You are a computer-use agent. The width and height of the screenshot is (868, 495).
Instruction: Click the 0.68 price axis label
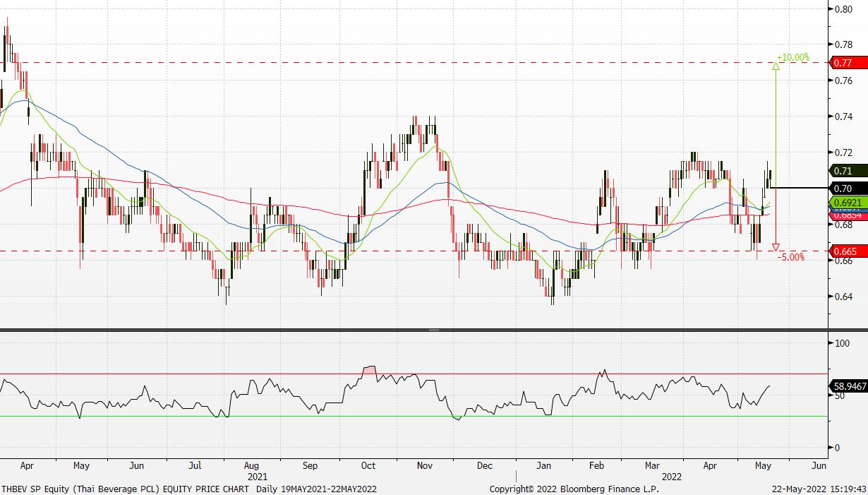(844, 225)
